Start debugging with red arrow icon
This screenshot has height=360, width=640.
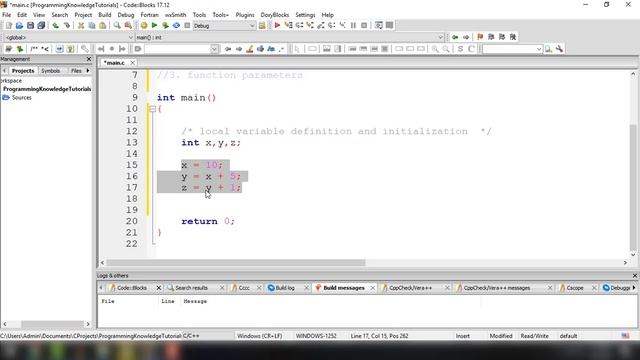point(277,25)
